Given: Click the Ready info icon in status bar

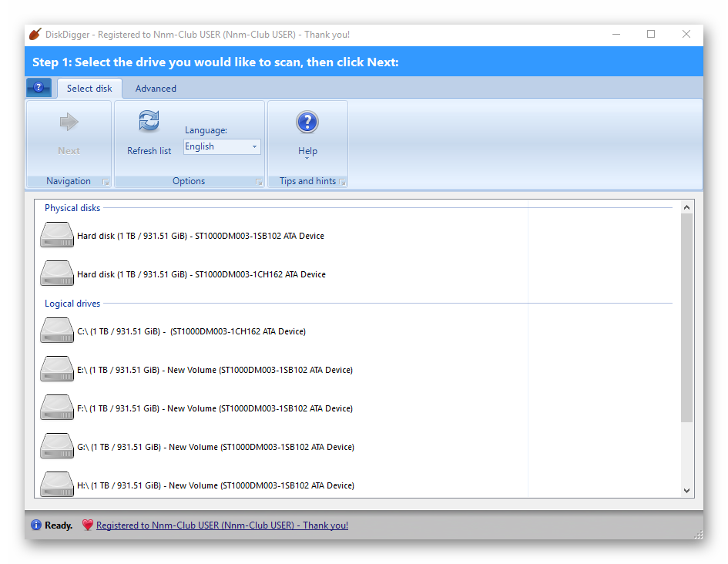Looking at the screenshot, I should 35,525.
